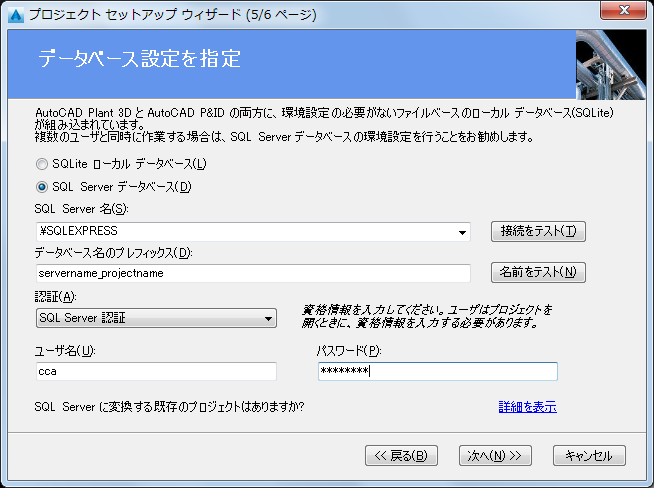Click the '¥SQLEXPRESS' server name text
The width and height of the screenshot is (654, 488).
[78, 231]
